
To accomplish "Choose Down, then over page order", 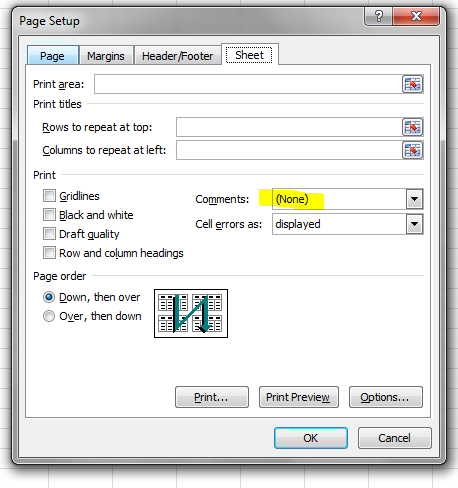I will (49, 297).
